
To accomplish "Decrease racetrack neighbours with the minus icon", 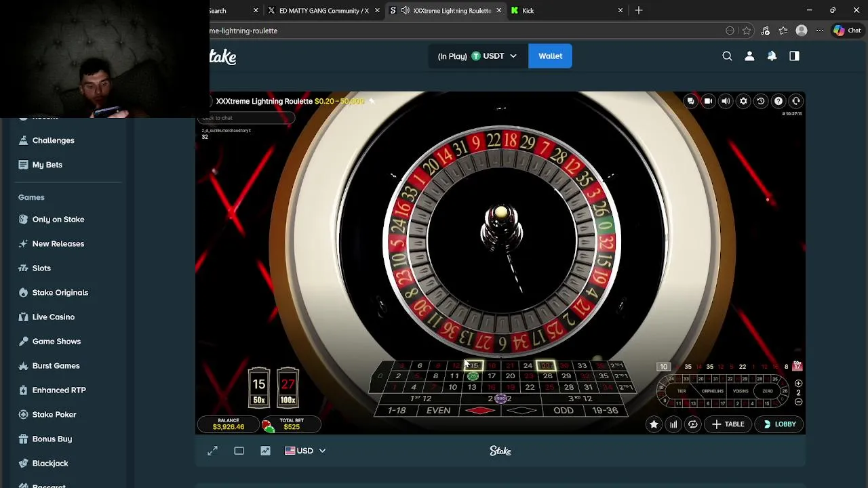I will (798, 401).
